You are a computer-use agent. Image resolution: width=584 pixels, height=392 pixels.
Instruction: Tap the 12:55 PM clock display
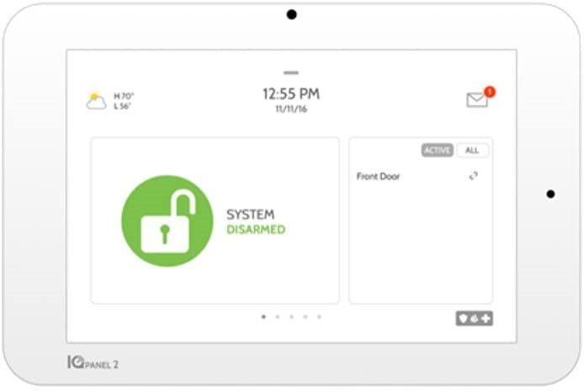(291, 94)
